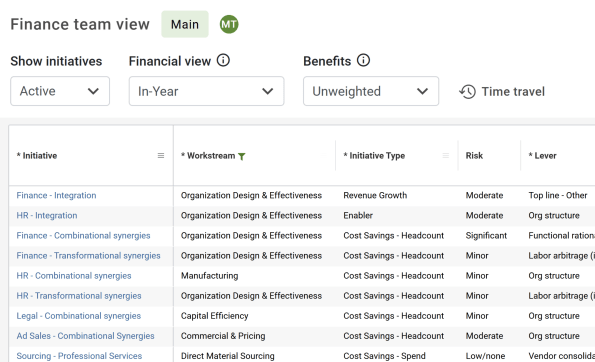Open the Initiative column menu icon

point(161,156)
